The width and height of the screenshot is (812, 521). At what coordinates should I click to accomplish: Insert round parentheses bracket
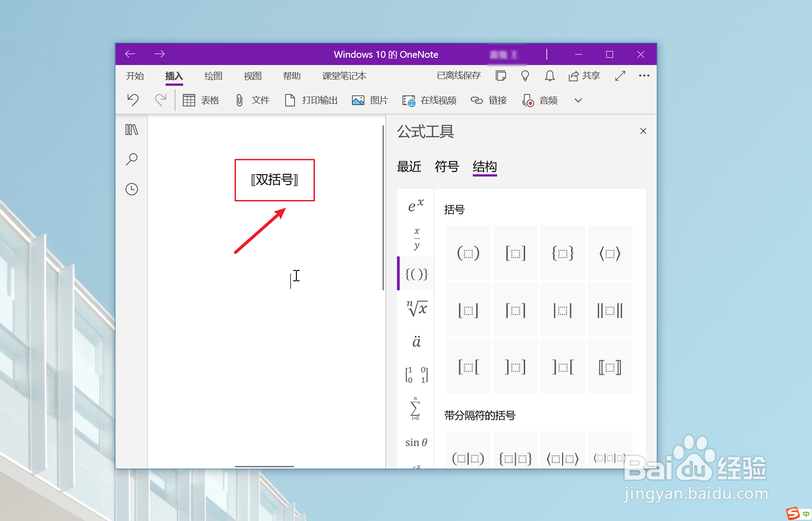coord(468,253)
